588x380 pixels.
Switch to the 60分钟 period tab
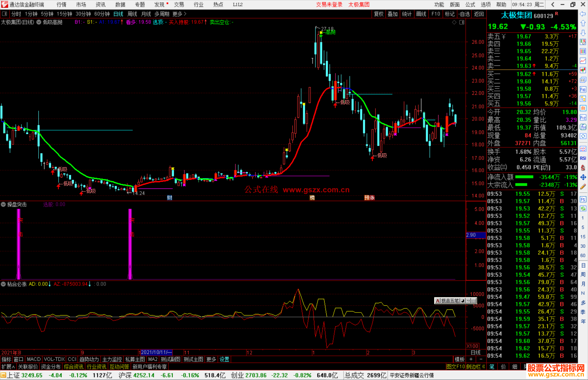[102, 14]
